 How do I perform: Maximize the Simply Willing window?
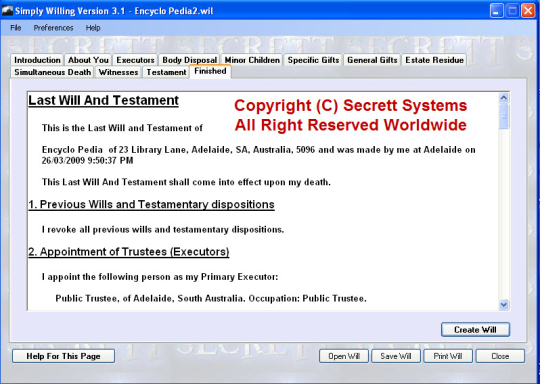(x=512, y=11)
